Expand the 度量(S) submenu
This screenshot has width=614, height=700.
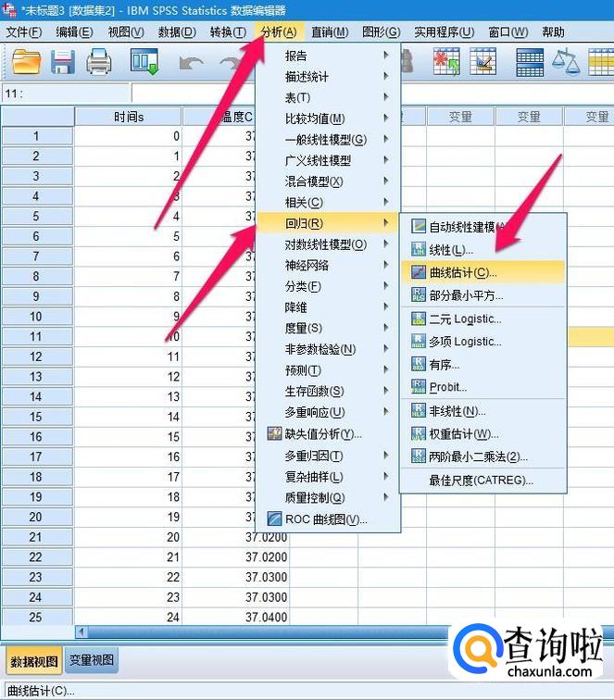(328, 328)
